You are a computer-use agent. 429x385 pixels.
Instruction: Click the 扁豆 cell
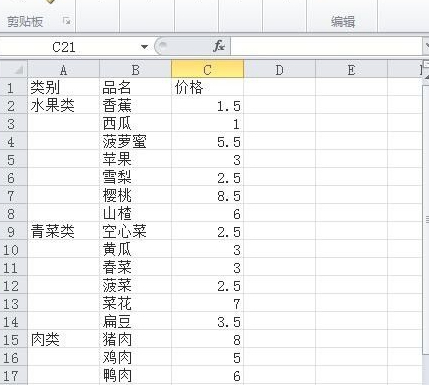coord(135,322)
